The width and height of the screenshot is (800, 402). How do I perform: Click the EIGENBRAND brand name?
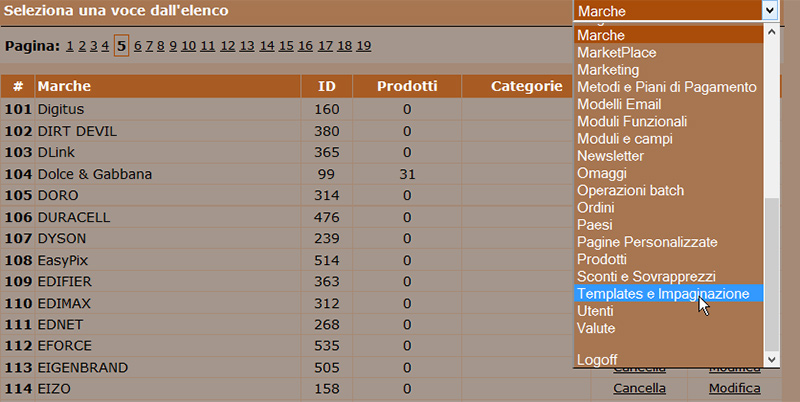pyautogui.click(x=83, y=368)
